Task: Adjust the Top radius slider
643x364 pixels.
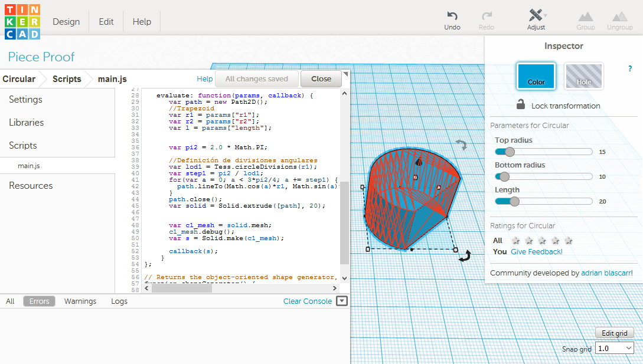Action: (x=510, y=152)
